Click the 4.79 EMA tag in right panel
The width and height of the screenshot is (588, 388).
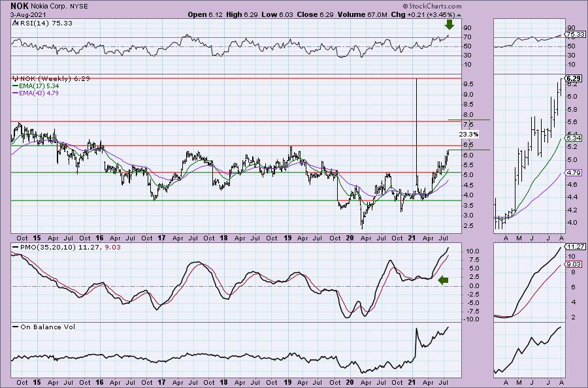[x=574, y=173]
